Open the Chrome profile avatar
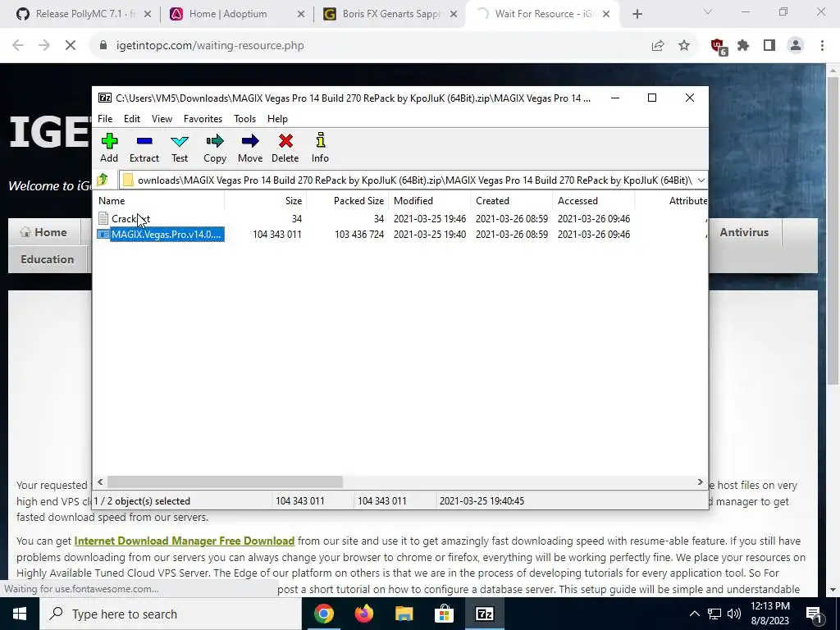 796,46
